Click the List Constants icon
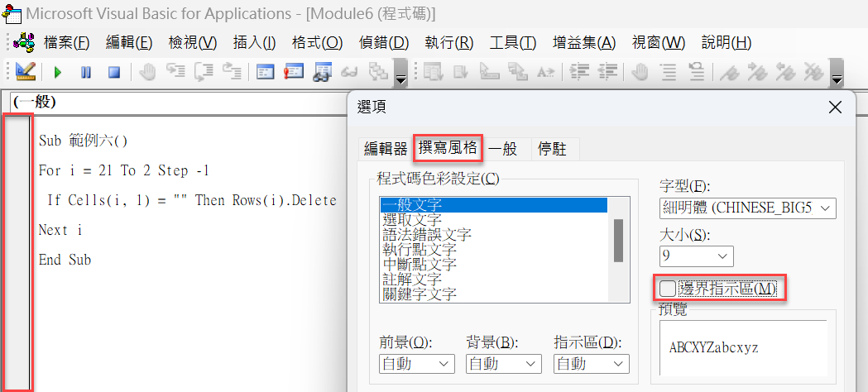 click(x=461, y=72)
